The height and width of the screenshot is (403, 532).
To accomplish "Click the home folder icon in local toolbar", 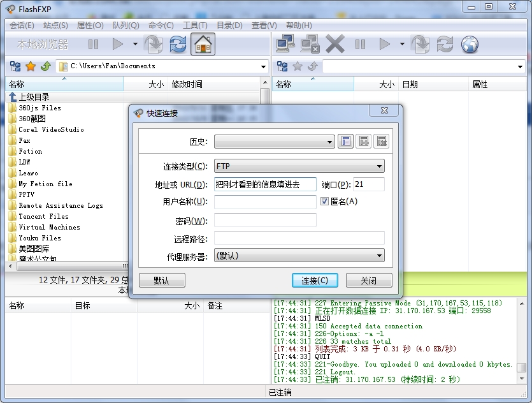I will [x=203, y=44].
